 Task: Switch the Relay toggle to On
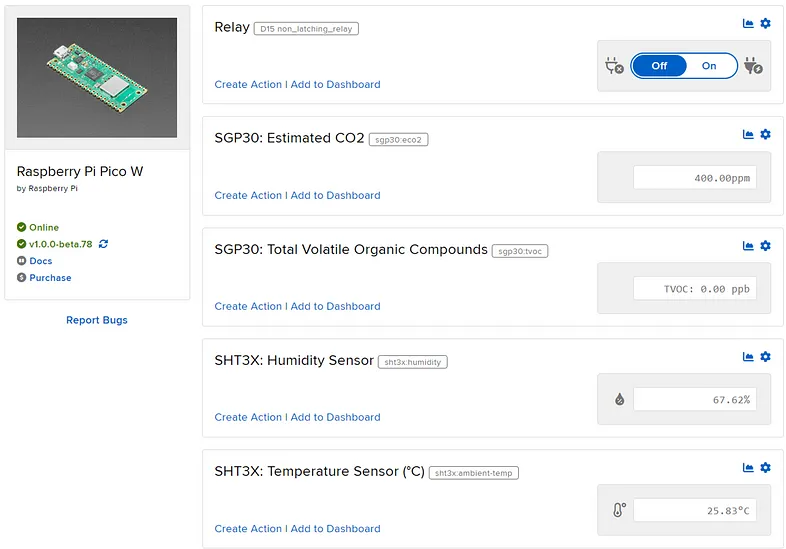(x=709, y=66)
